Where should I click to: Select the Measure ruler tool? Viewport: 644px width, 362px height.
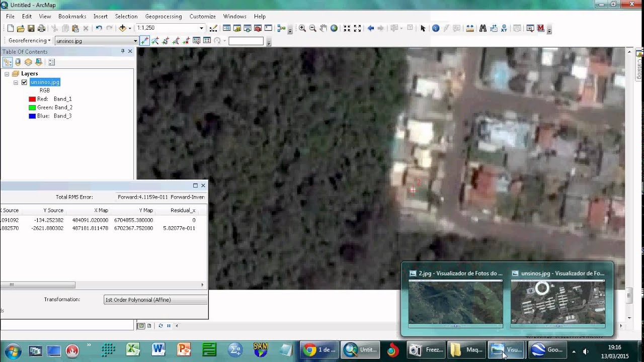tap(470, 29)
